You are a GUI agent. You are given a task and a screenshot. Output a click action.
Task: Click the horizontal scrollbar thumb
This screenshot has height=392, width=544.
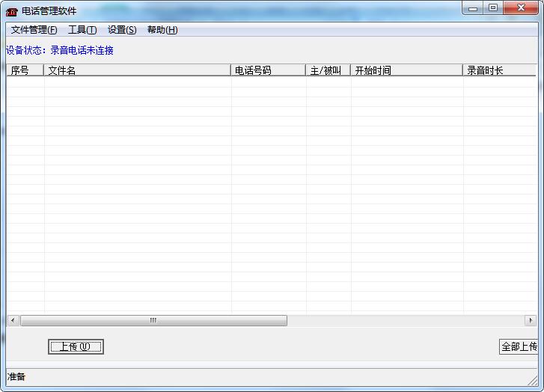[153, 320]
